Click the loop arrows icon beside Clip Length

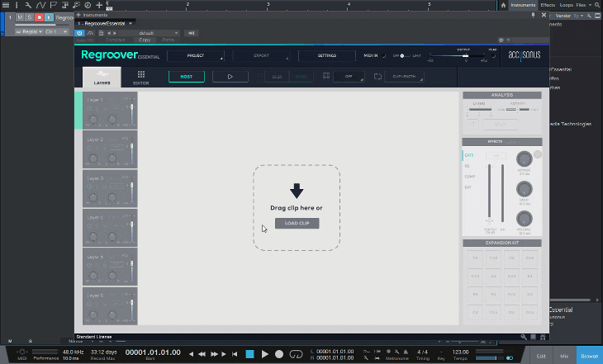[x=377, y=77]
